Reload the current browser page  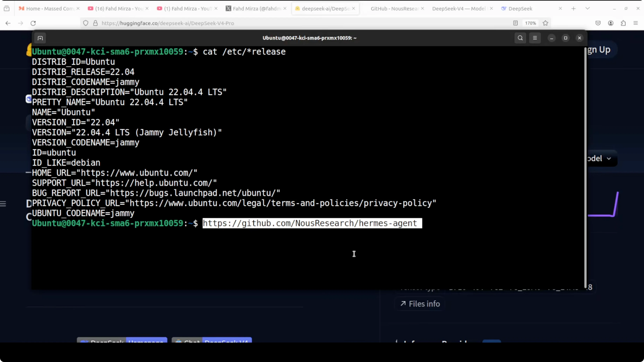[33, 23]
